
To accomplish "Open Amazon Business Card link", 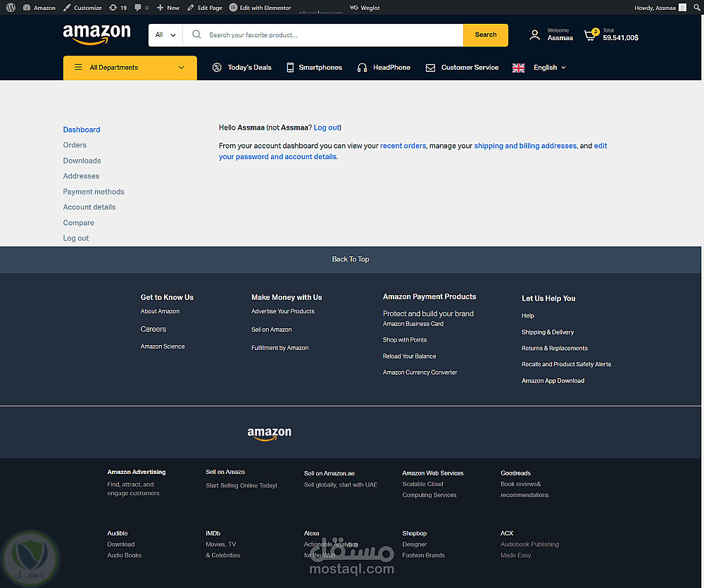I will click(413, 324).
